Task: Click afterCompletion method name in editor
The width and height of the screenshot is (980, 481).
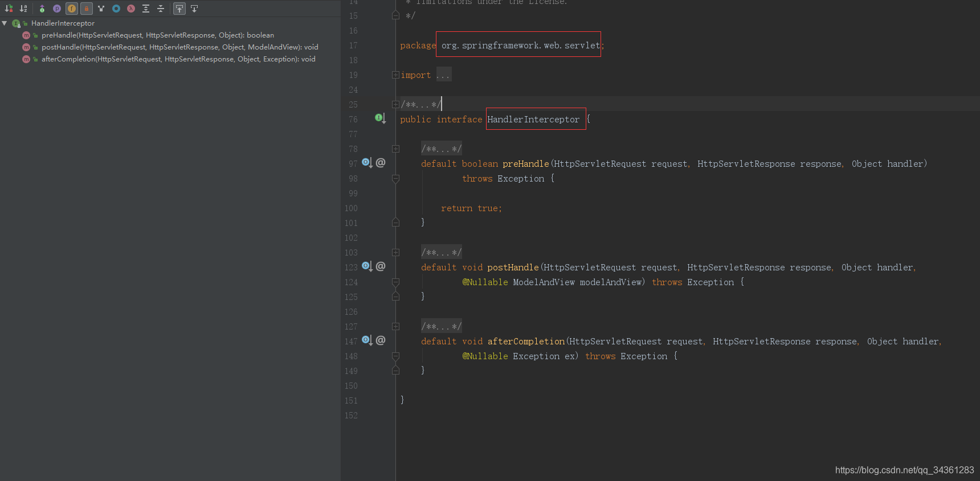Action: point(526,341)
